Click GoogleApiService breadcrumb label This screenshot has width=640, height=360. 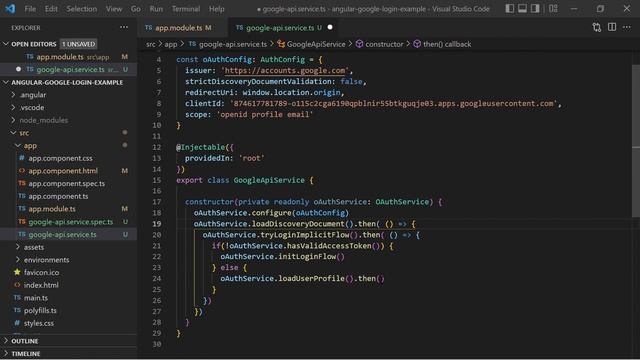point(316,44)
